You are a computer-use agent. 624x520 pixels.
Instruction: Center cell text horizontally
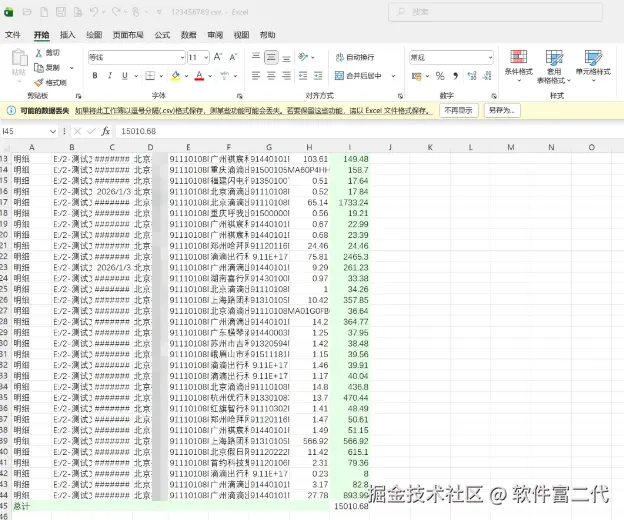pyautogui.click(x=271, y=76)
